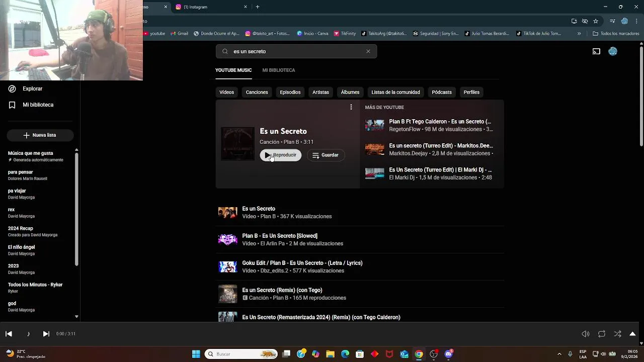Bookmark this page with the star icon
This screenshot has width=644, height=362.
[596, 21]
